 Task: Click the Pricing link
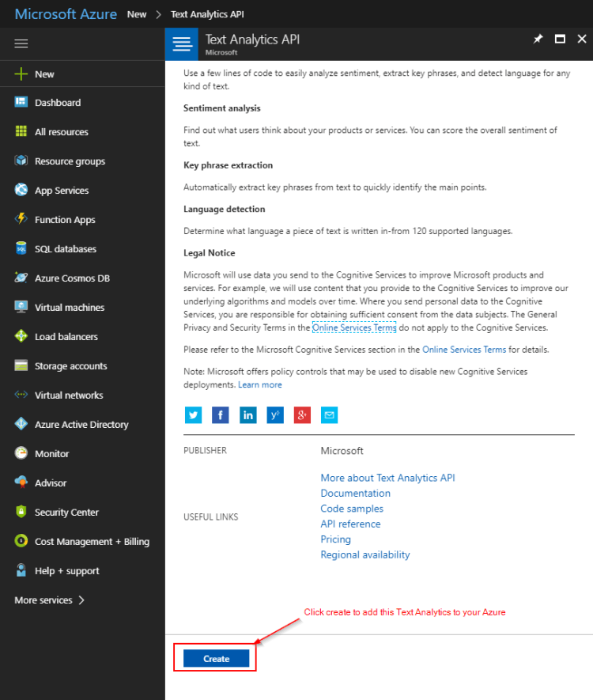335,539
